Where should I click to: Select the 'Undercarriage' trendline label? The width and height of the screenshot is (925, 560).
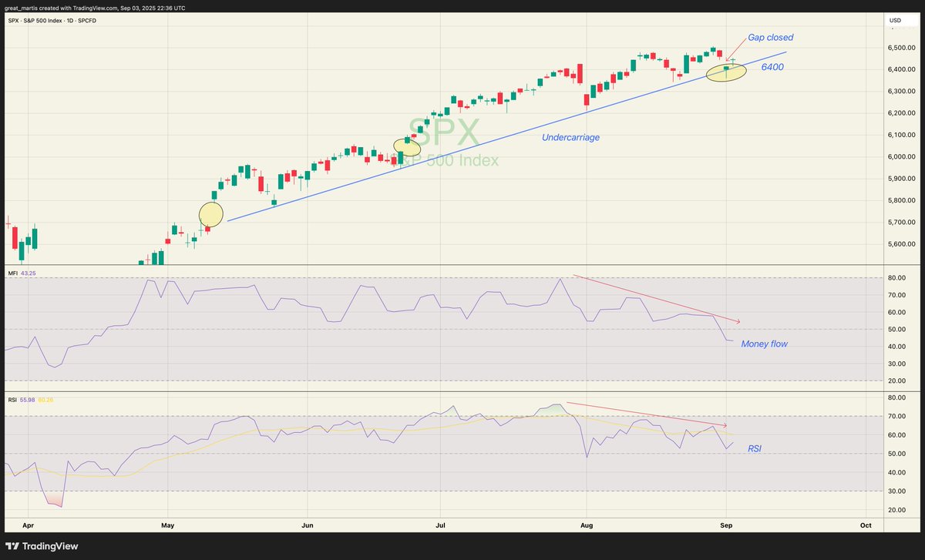(x=571, y=137)
